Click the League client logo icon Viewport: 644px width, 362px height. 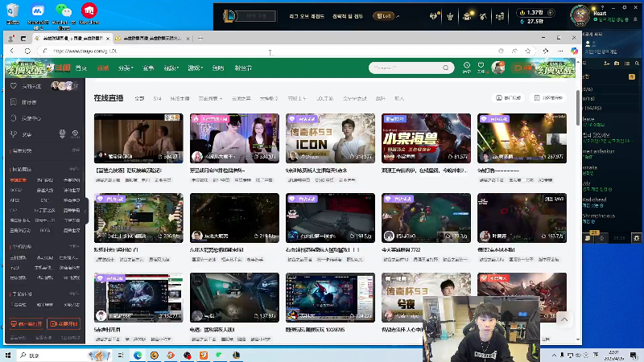229,16
